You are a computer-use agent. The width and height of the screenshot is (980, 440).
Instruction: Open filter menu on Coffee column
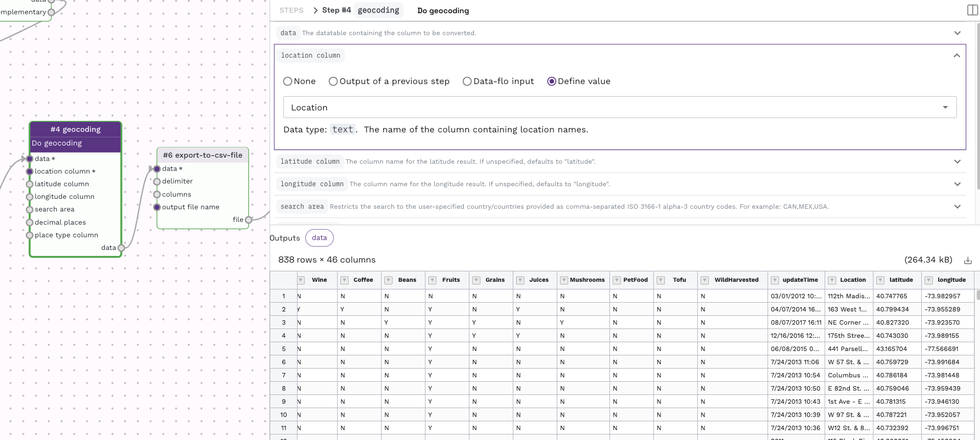click(344, 280)
